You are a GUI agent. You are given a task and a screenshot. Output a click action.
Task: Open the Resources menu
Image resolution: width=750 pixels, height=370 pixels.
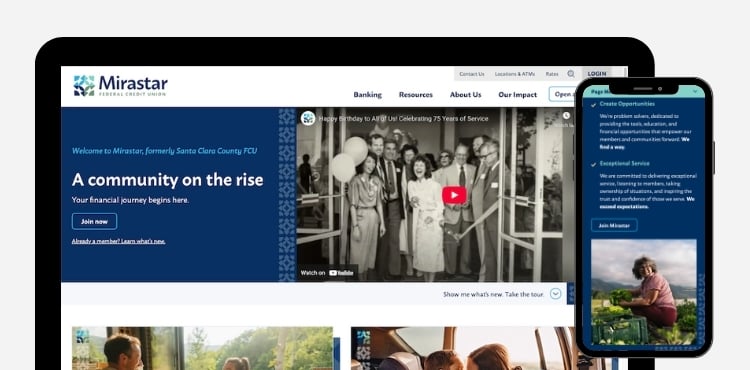[x=416, y=95]
